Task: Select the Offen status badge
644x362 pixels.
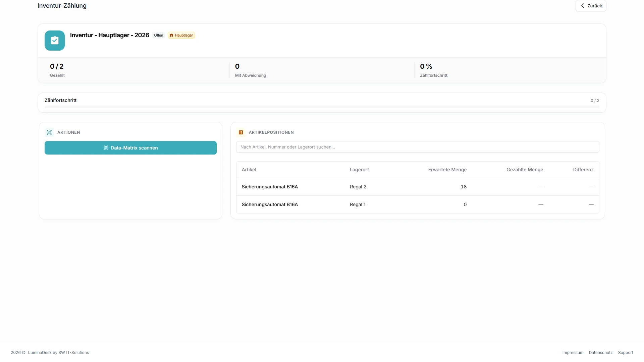Action: click(x=159, y=35)
